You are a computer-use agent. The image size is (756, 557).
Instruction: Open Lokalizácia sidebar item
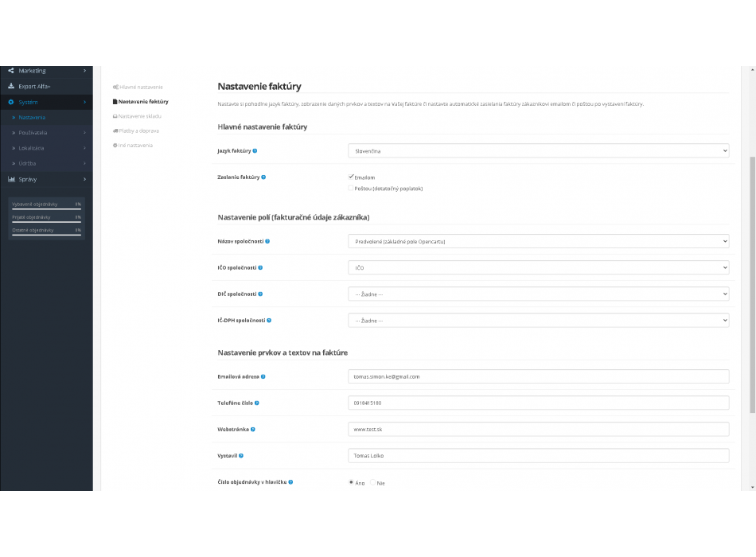[x=46, y=148]
